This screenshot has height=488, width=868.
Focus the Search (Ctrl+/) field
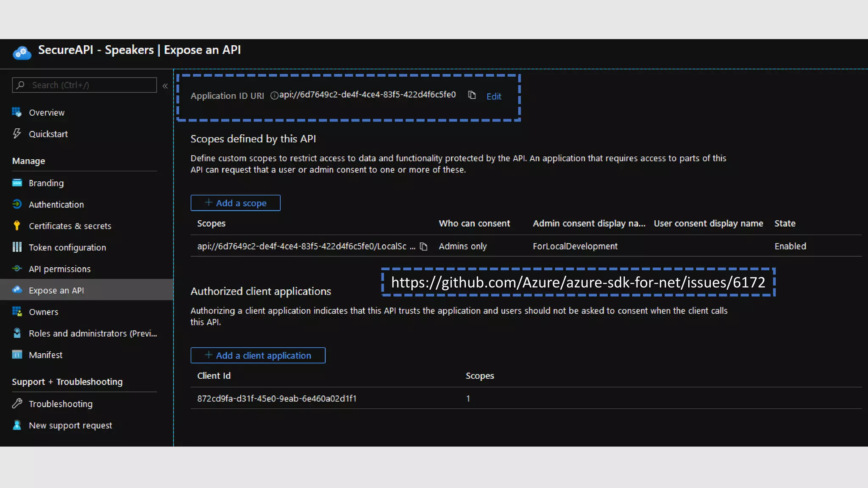[84, 85]
